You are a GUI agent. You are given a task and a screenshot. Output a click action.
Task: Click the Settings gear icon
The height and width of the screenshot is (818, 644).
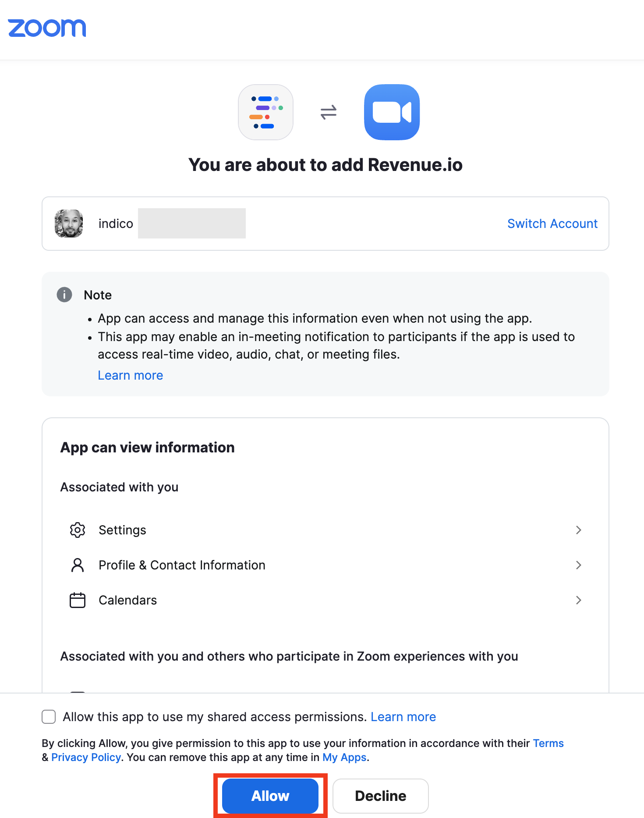(78, 530)
